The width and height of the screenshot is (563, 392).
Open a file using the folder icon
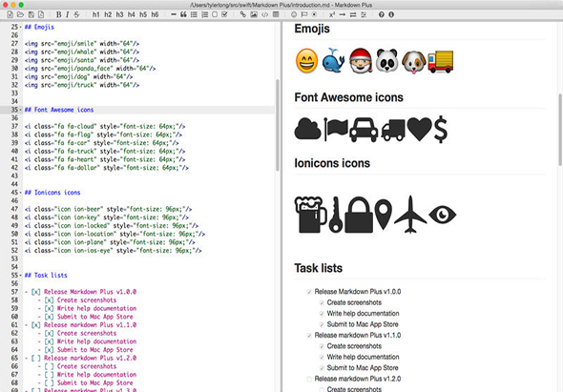pyautogui.click(x=20, y=14)
